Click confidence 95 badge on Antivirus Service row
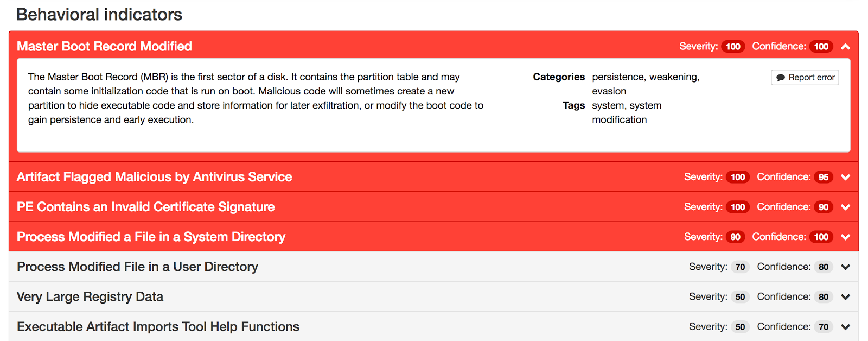 [823, 177]
